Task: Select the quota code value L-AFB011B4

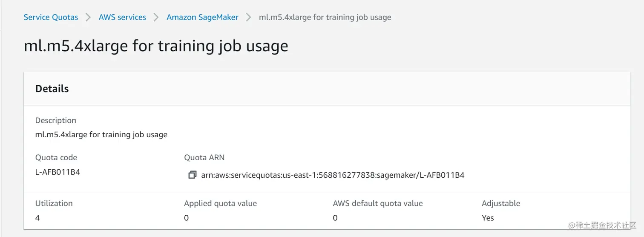Action: pos(57,173)
